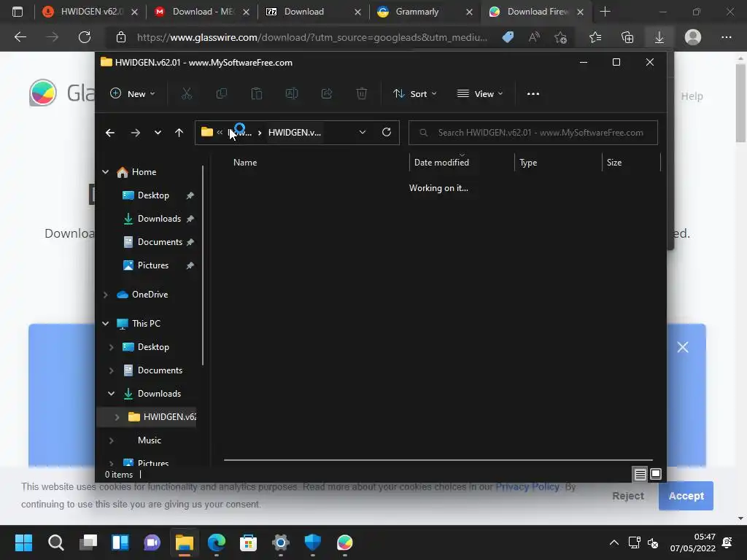
Task: Open the See more ellipsis menu in Explorer
Action: coord(533,94)
